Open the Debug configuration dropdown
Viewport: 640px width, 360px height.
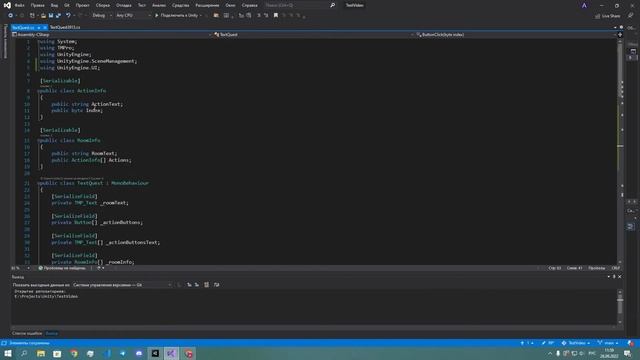coord(102,16)
